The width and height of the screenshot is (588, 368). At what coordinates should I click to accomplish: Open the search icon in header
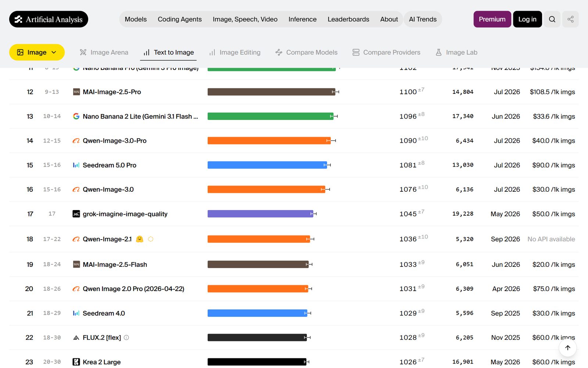[x=552, y=19]
